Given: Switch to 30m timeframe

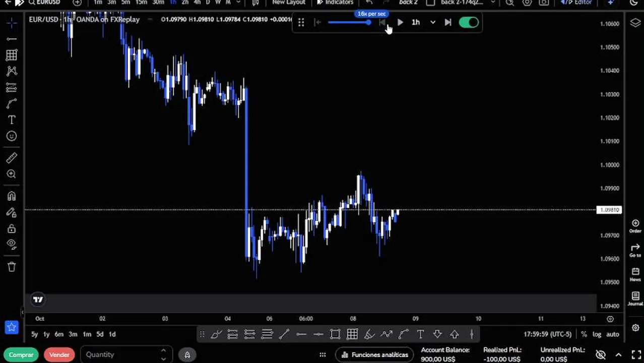Looking at the screenshot, I should 158,3.
